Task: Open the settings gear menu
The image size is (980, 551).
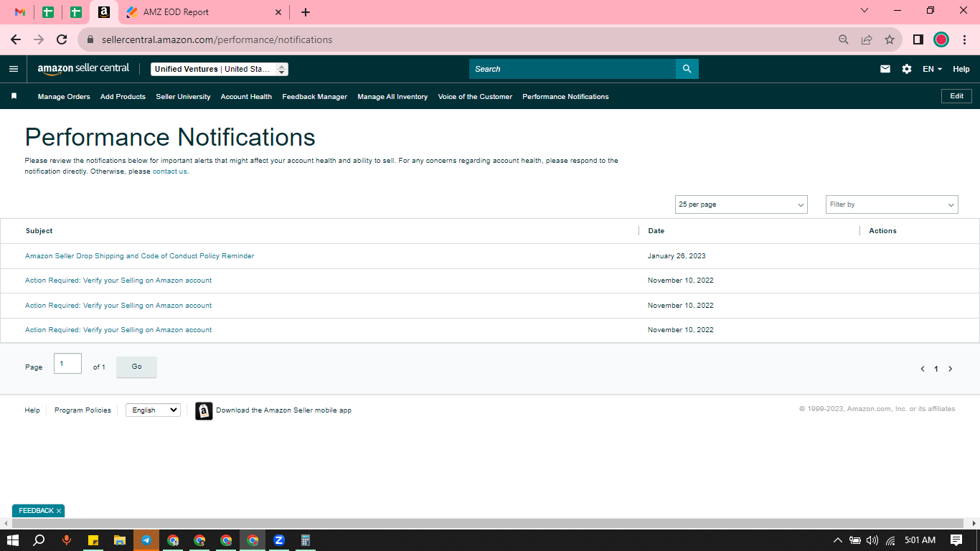Action: click(907, 69)
